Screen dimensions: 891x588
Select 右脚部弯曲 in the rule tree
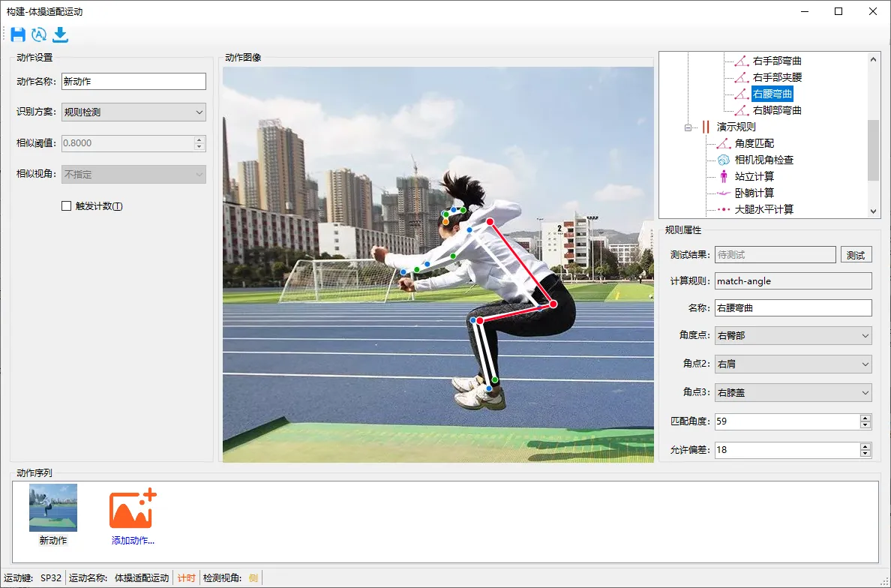pyautogui.click(x=777, y=110)
